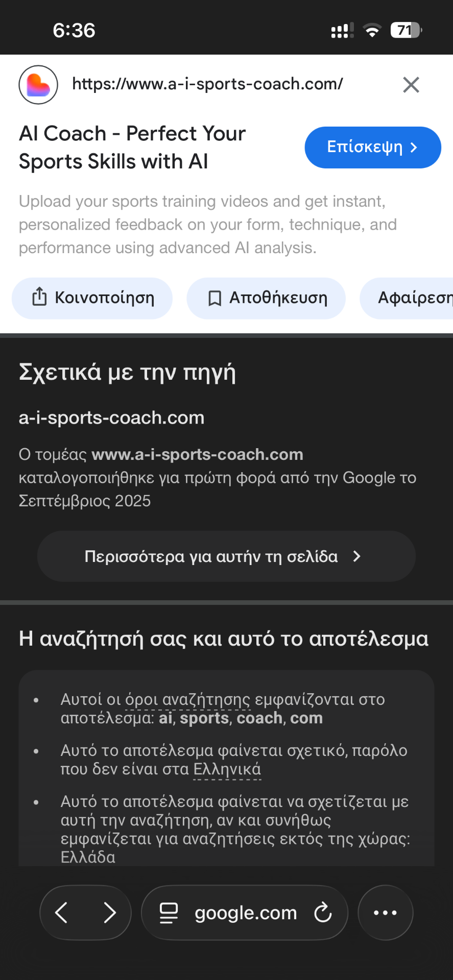This screenshot has height=980, width=453.
Task: Close the result info panel
Action: (411, 85)
